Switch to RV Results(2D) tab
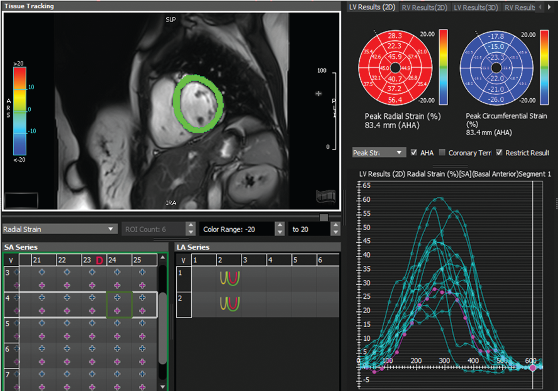This screenshot has height=392, width=559. tap(424, 7)
